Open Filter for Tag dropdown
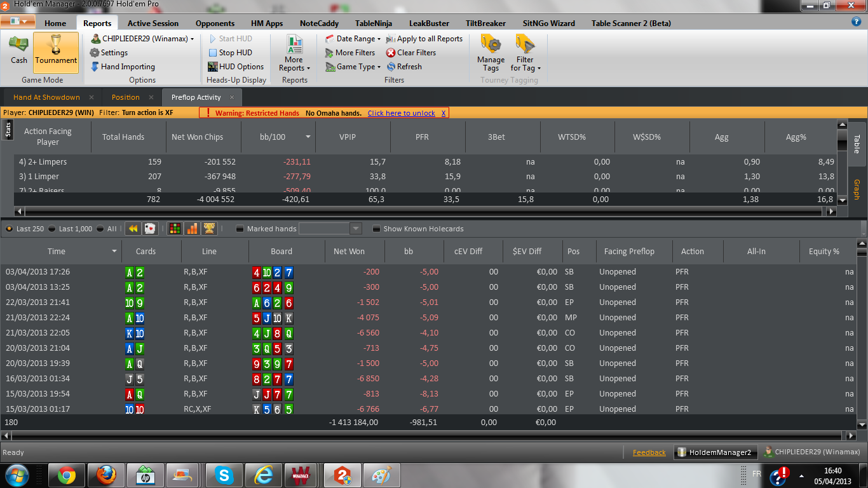 point(525,53)
